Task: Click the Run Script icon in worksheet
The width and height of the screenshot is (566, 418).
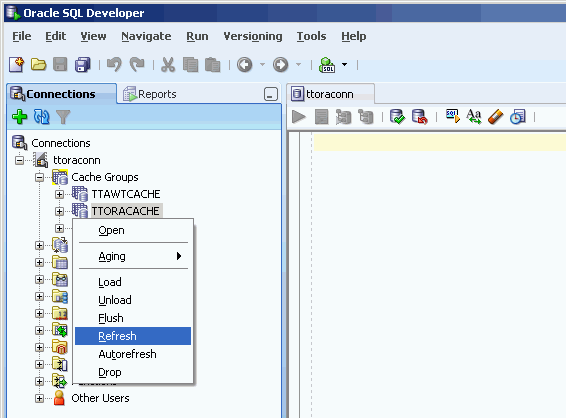Action: pyautogui.click(x=321, y=117)
